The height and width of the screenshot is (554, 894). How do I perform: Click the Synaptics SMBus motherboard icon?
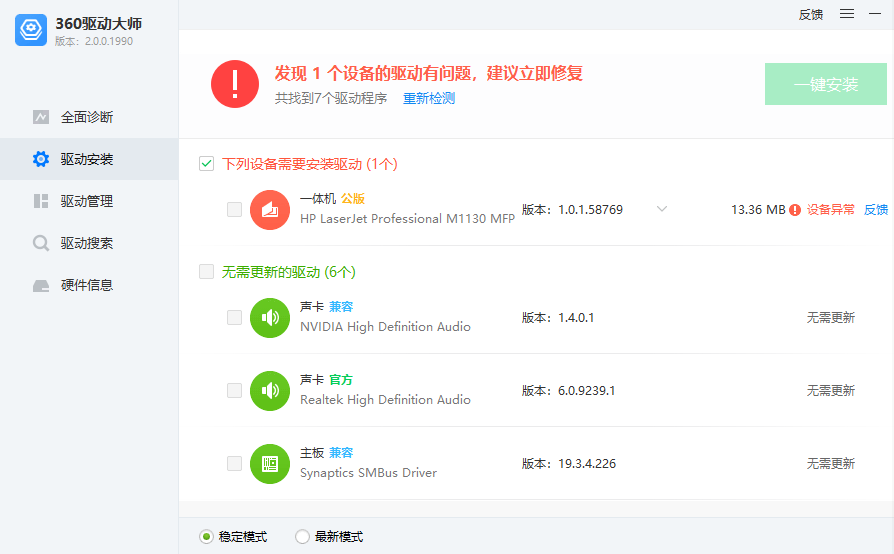(270, 463)
